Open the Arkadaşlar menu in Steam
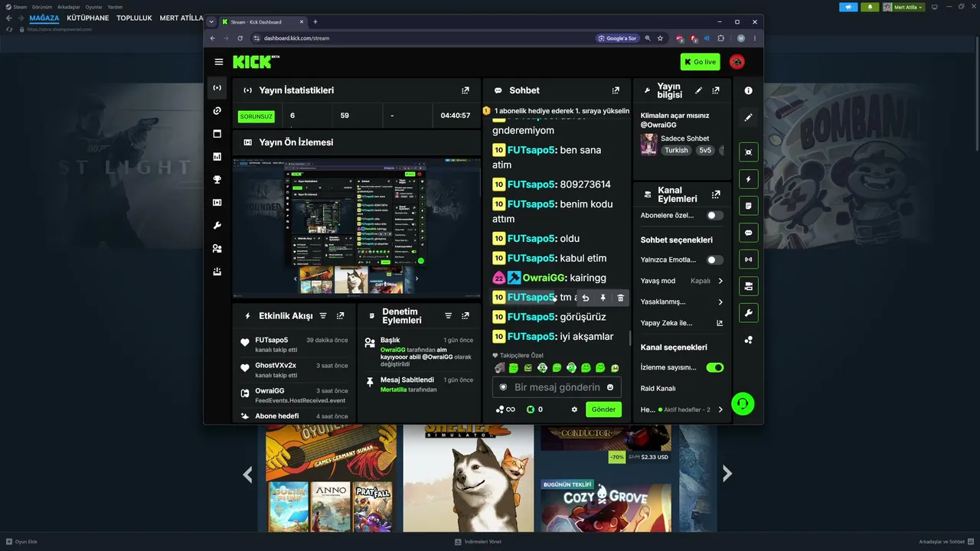 click(x=69, y=7)
